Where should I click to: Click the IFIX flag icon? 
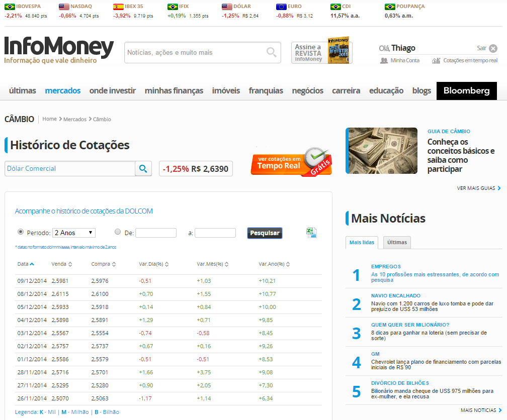(x=173, y=7)
